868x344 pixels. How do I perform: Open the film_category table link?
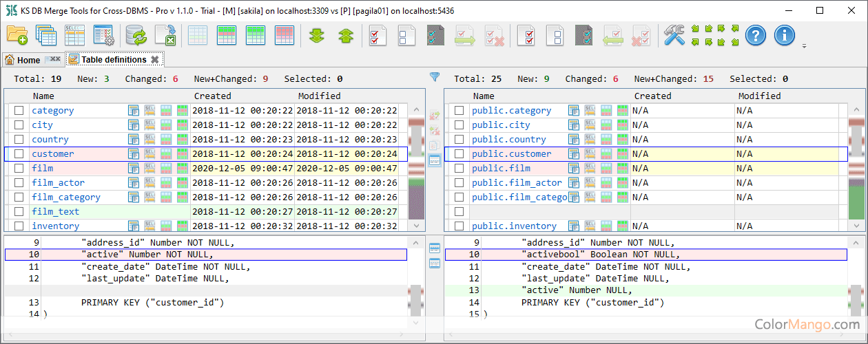point(66,197)
